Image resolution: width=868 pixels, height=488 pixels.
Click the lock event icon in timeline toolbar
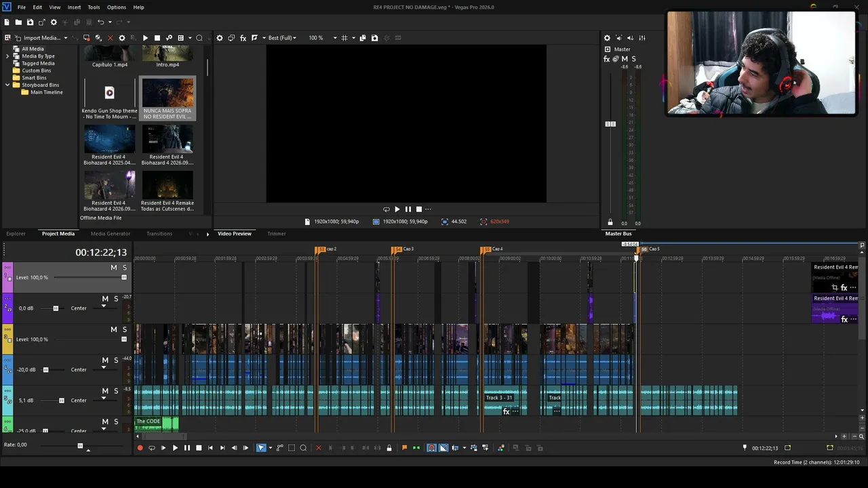[389, 448]
